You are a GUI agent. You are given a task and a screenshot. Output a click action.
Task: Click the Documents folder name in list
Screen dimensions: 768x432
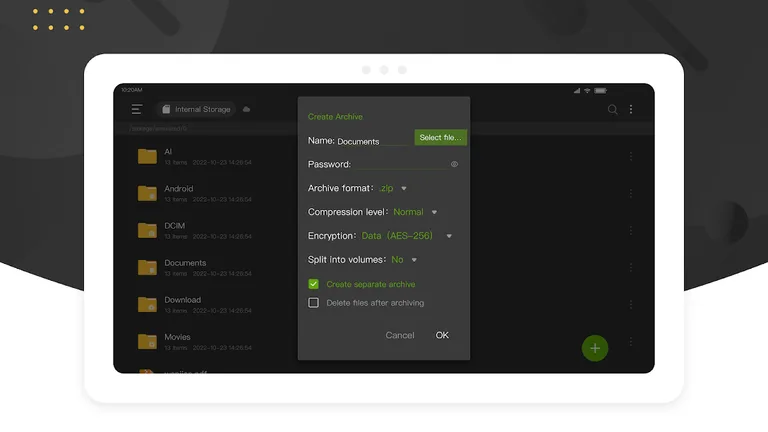(x=185, y=263)
